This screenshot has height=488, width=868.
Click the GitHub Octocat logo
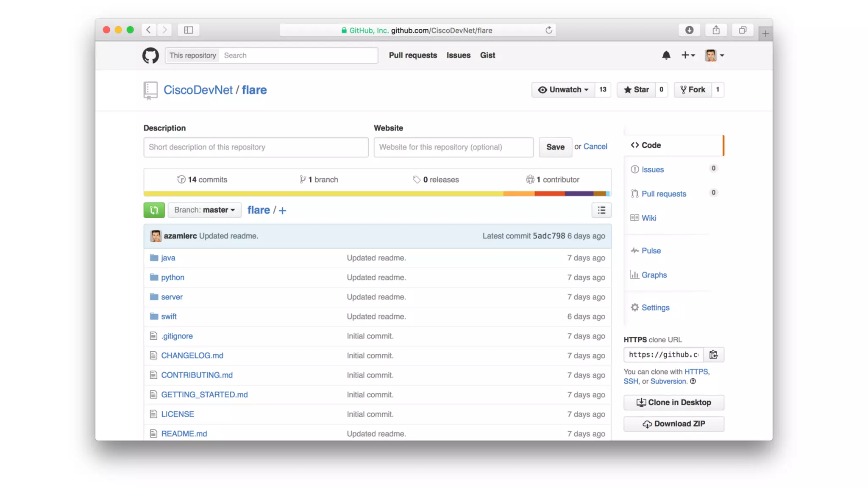click(150, 55)
